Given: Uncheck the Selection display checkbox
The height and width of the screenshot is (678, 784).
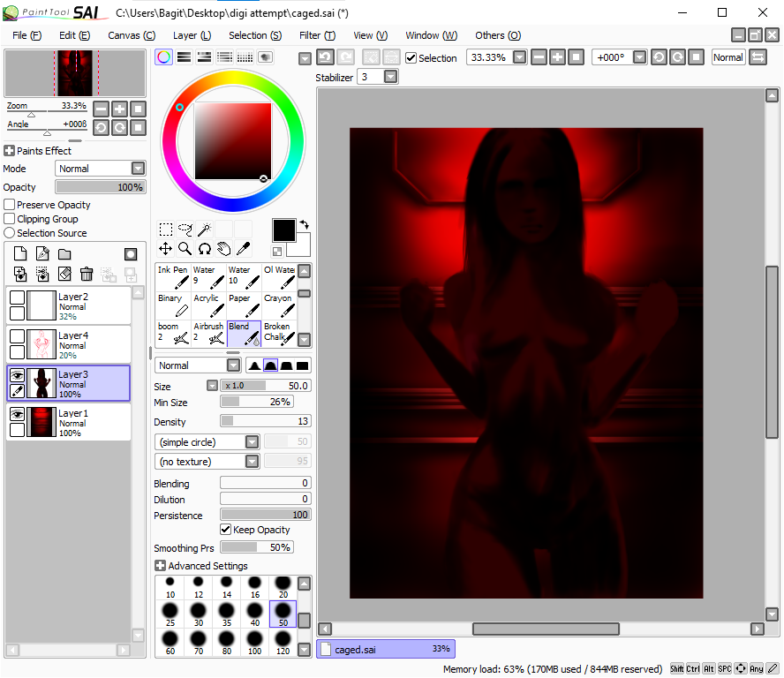Looking at the screenshot, I should click(411, 58).
